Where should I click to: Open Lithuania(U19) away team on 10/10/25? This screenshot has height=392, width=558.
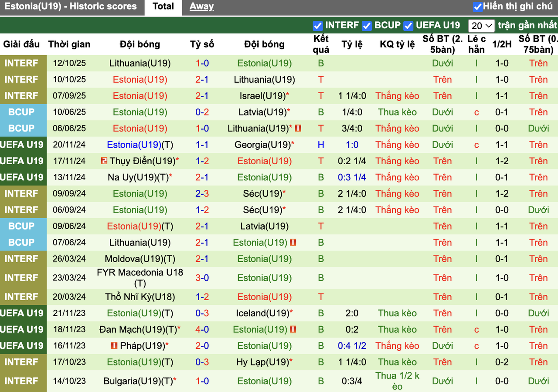pyautogui.click(x=265, y=80)
